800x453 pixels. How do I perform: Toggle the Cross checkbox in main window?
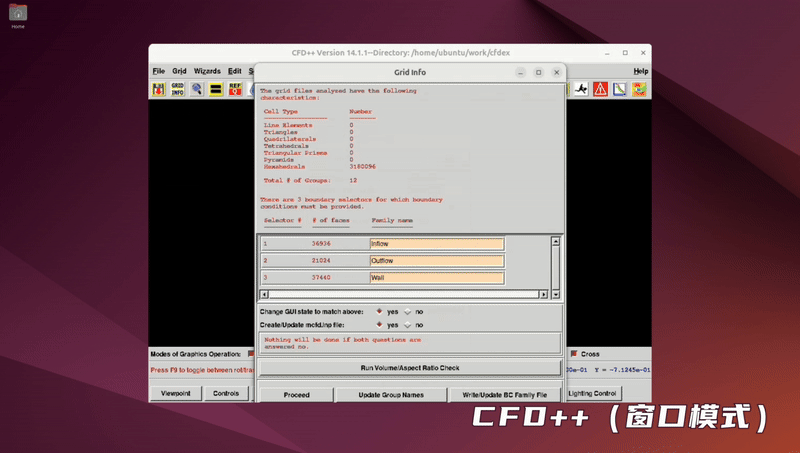574,354
